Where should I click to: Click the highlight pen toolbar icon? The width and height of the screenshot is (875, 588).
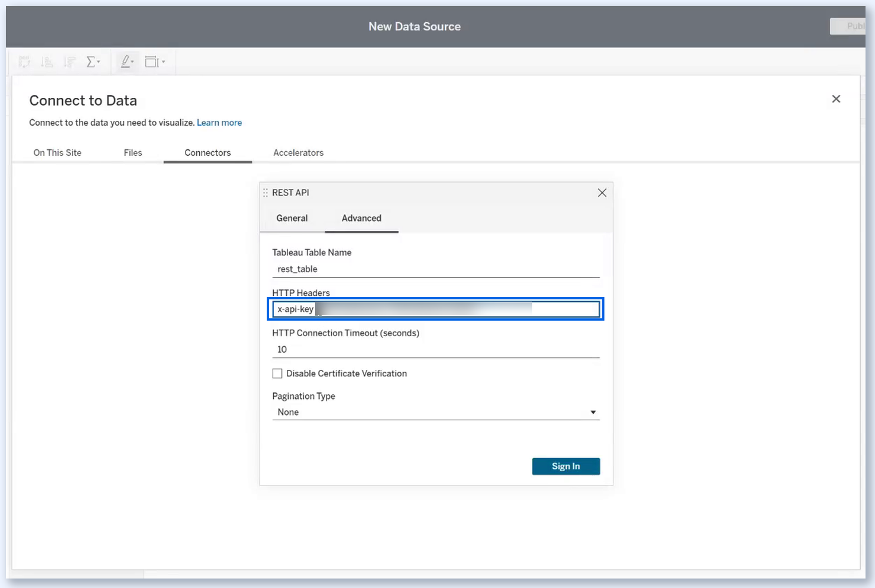[127, 62]
